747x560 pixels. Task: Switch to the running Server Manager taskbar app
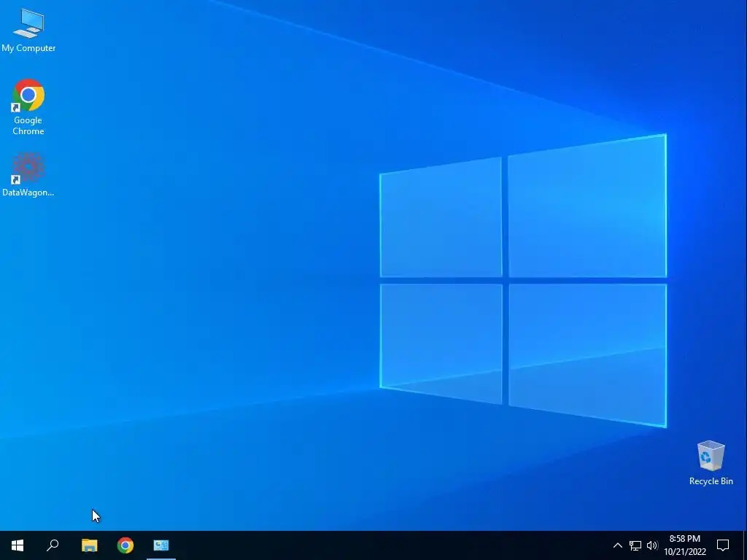click(161, 545)
